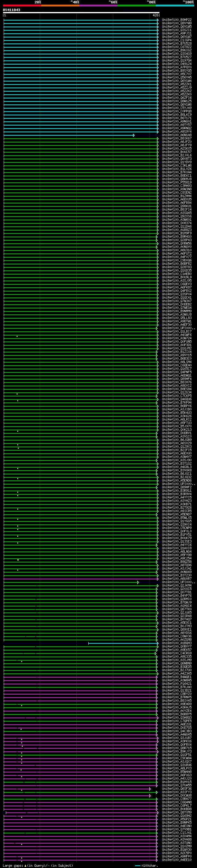197x868 pixels.
Task: Click the UniRef100_B6T171 label
Action: [177, 118]
